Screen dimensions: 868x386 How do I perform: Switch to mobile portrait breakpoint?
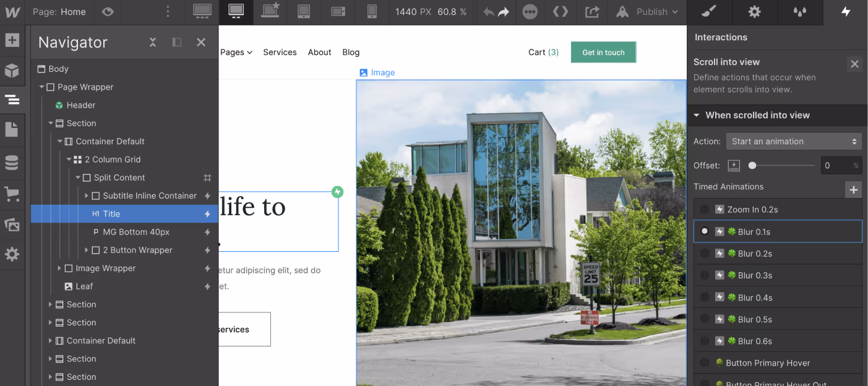tap(371, 12)
